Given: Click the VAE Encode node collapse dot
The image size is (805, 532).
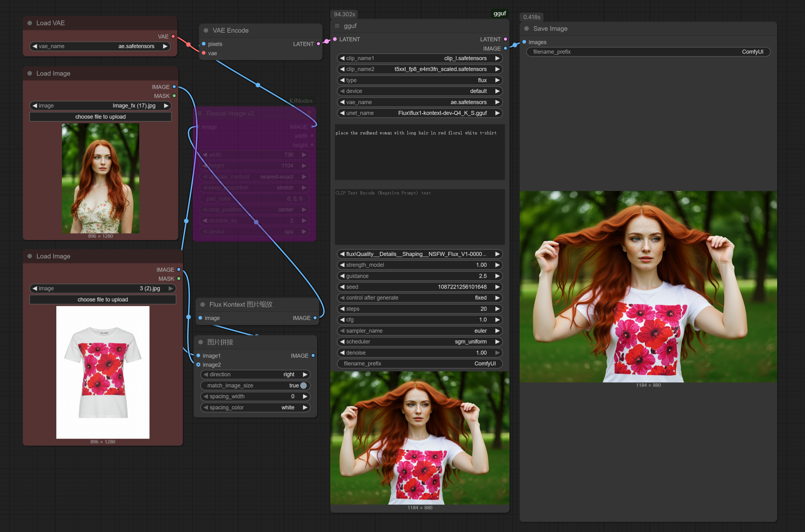Looking at the screenshot, I should click(x=206, y=31).
